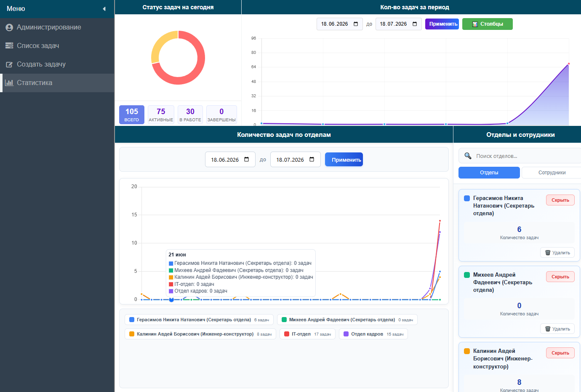Image resolution: width=581 pixels, height=392 pixels.
Task: Open Администрирование user icon
Action: tap(9, 27)
